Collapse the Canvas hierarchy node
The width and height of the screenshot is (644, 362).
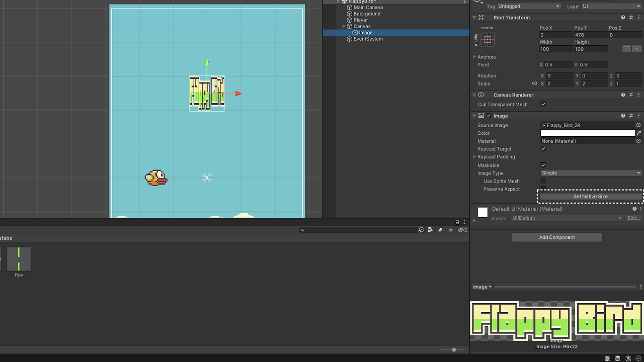click(x=344, y=26)
